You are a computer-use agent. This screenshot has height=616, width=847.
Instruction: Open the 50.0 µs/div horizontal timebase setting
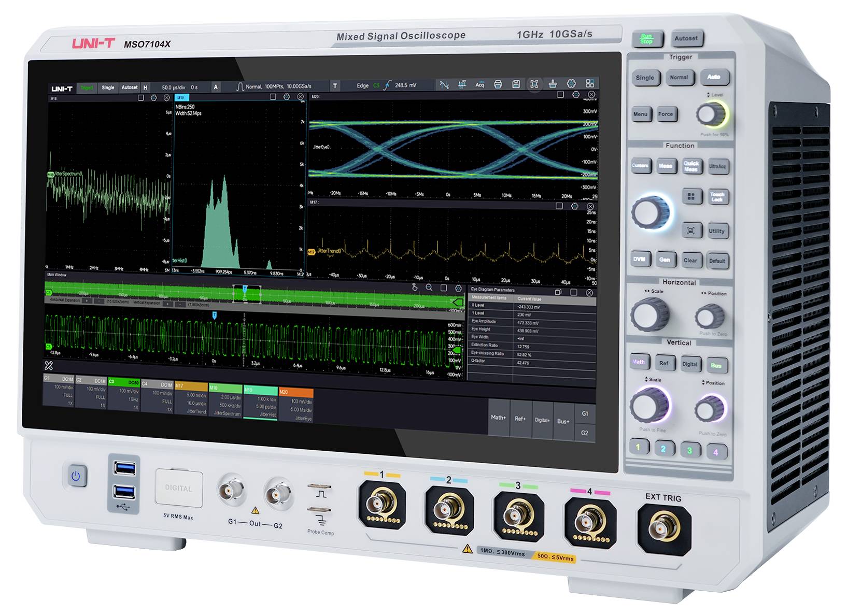(x=173, y=88)
